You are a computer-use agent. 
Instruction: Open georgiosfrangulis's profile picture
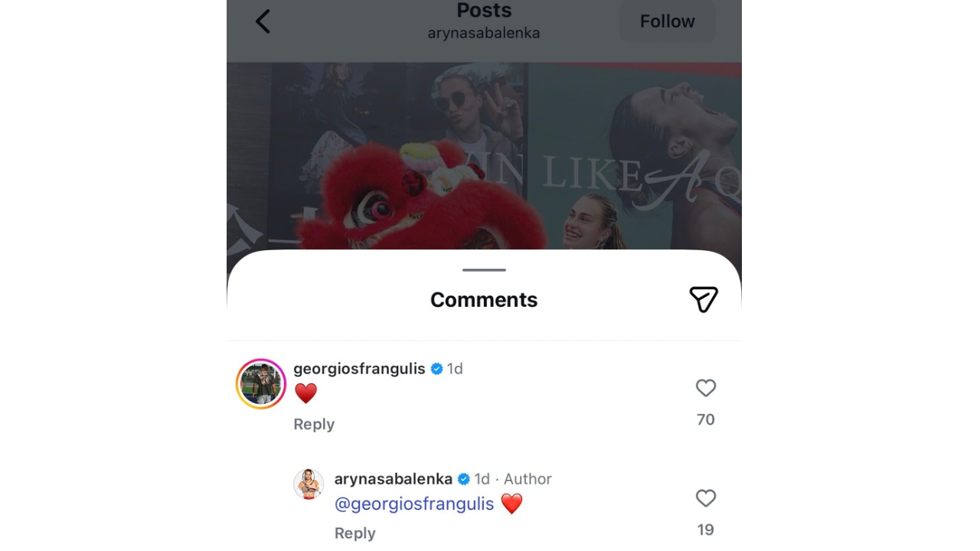click(x=261, y=384)
